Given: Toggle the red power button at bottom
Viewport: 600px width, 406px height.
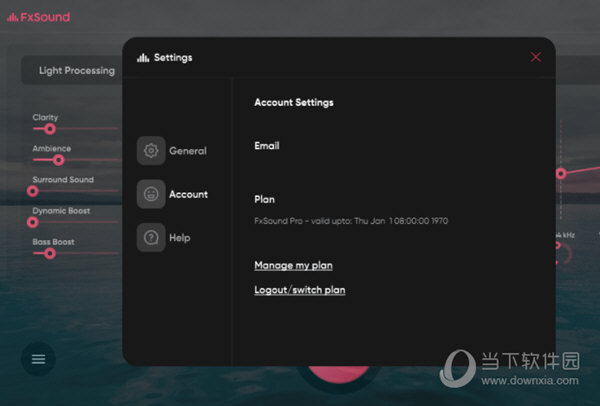Looking at the screenshot, I should coord(339,373).
